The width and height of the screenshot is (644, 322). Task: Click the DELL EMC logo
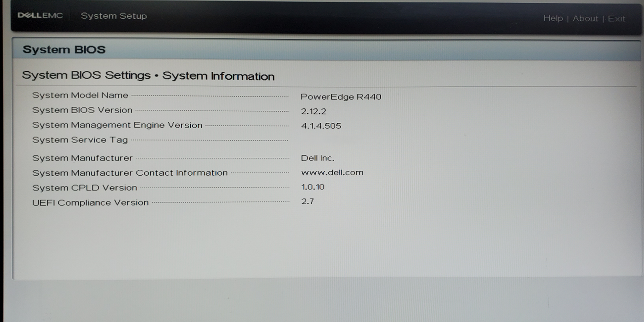click(40, 16)
